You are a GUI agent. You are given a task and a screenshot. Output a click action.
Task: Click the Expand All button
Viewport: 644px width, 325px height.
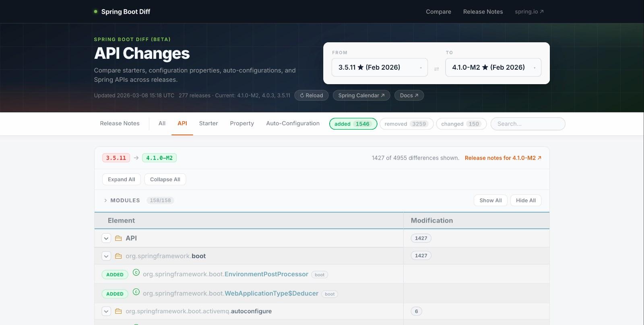(121, 179)
